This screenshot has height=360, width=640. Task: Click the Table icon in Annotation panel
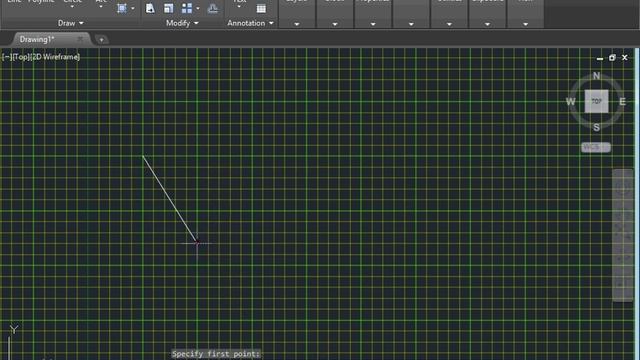[261, 9]
